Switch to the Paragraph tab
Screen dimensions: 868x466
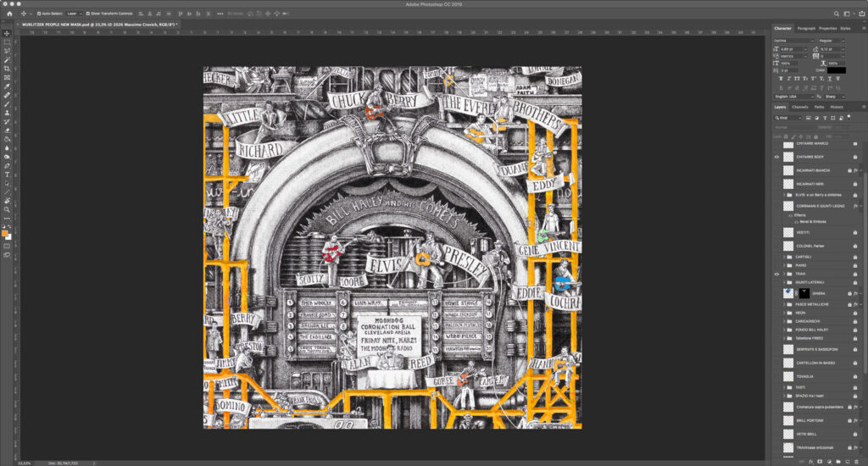[x=806, y=28]
